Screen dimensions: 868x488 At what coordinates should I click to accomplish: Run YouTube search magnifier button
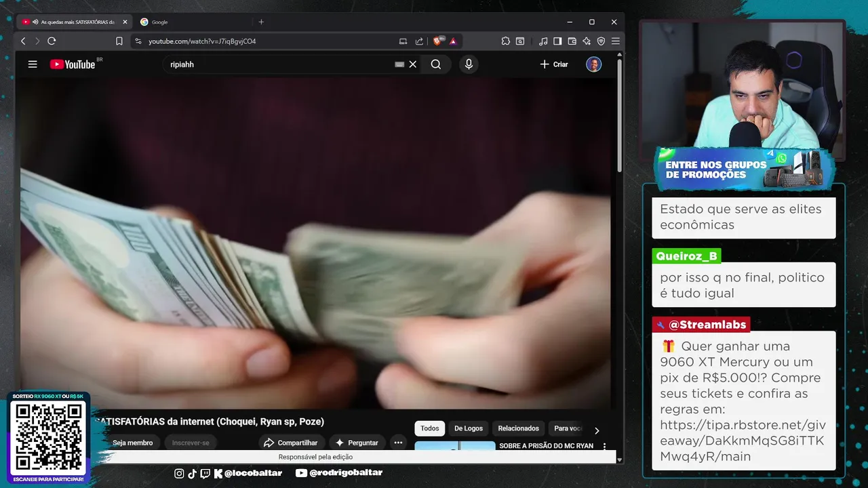point(436,64)
